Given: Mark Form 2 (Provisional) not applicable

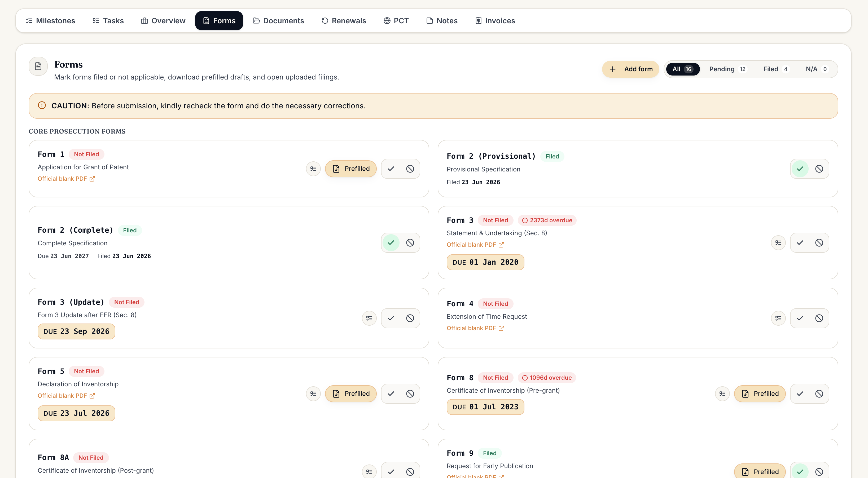Looking at the screenshot, I should pos(819,169).
